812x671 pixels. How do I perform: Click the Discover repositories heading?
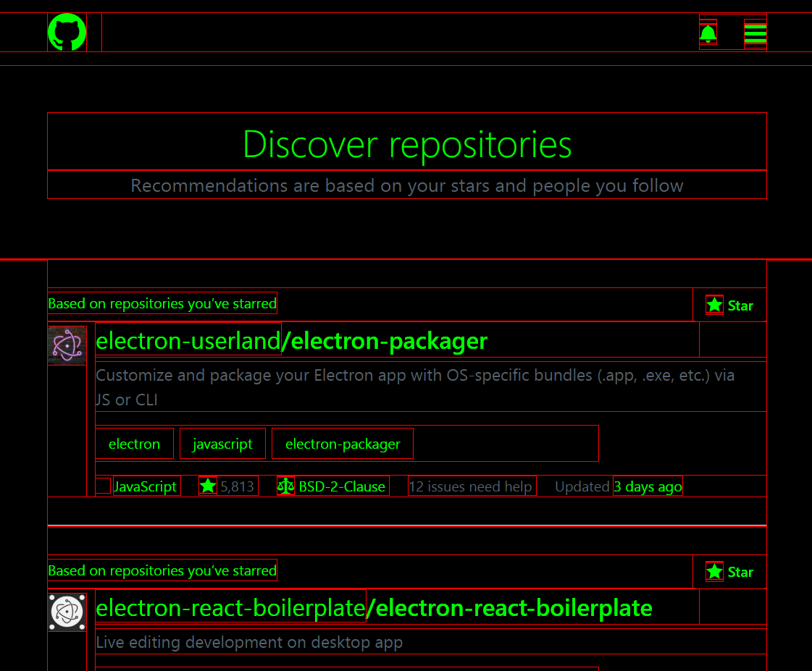coord(407,143)
